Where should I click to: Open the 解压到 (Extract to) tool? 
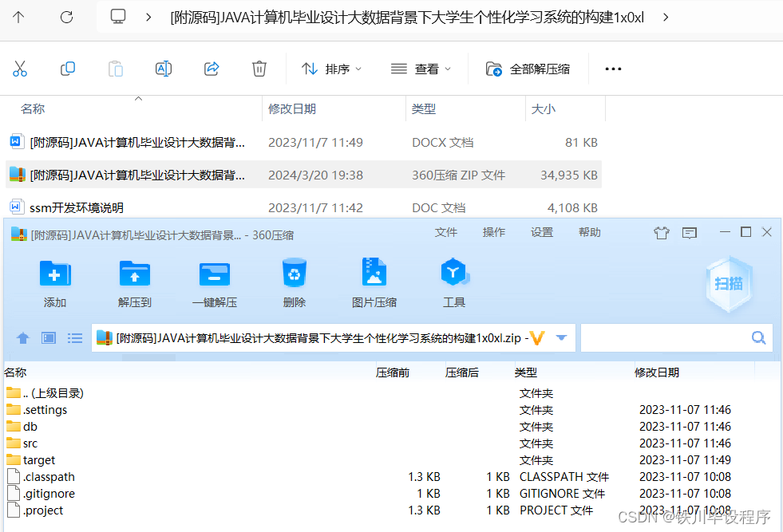134,281
